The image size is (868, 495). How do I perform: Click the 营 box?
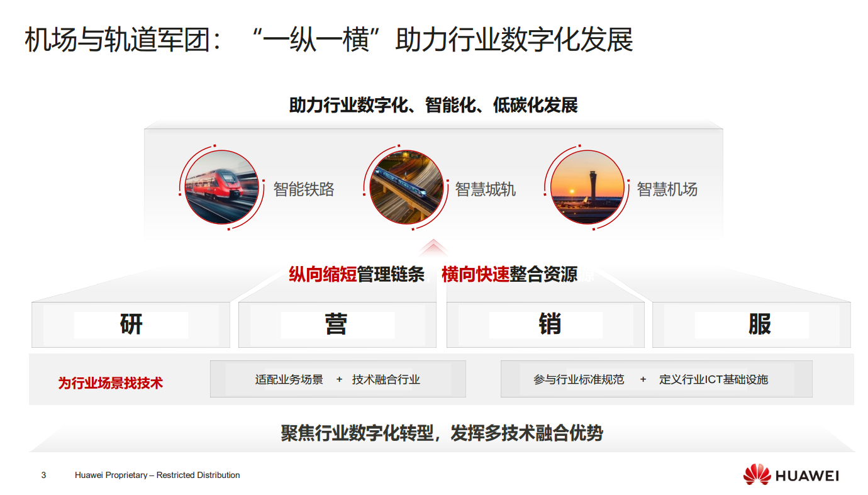(x=337, y=325)
